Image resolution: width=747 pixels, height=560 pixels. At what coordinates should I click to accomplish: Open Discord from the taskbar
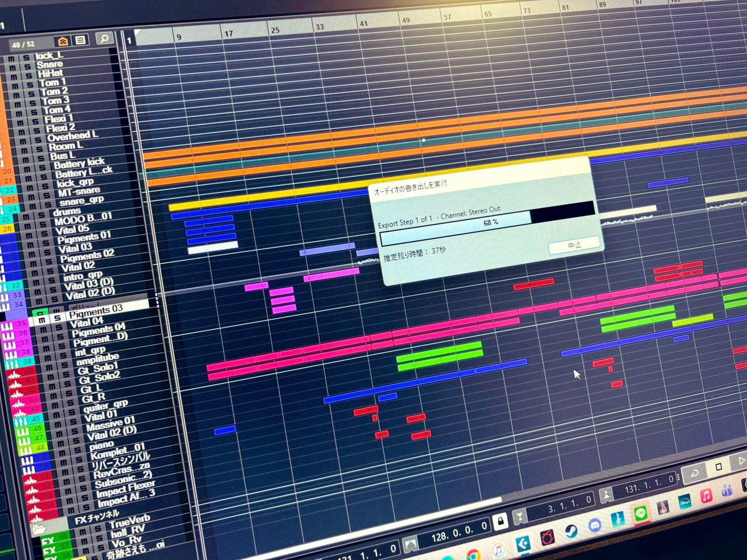tap(594, 525)
